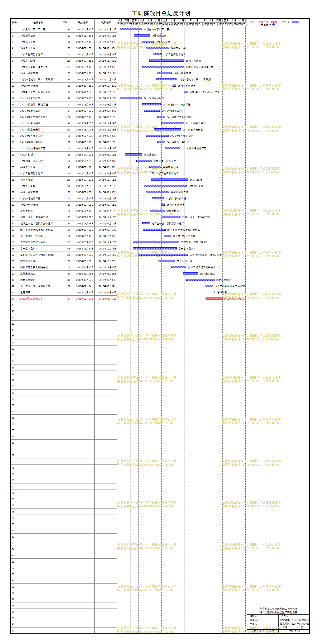The image size is (320, 644).
Task: Select table cell 1#楼砌体工程 in row 2
Action: click(38, 36)
